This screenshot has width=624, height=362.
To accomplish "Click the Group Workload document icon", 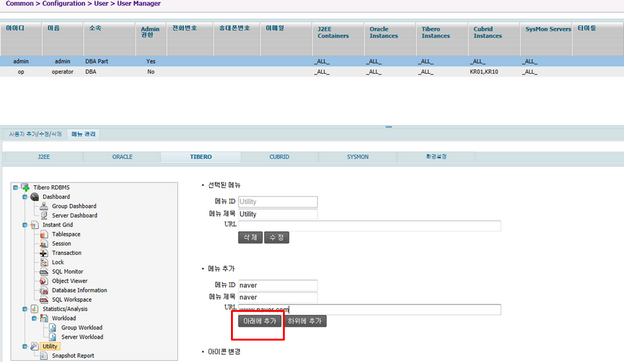I will tap(53, 327).
